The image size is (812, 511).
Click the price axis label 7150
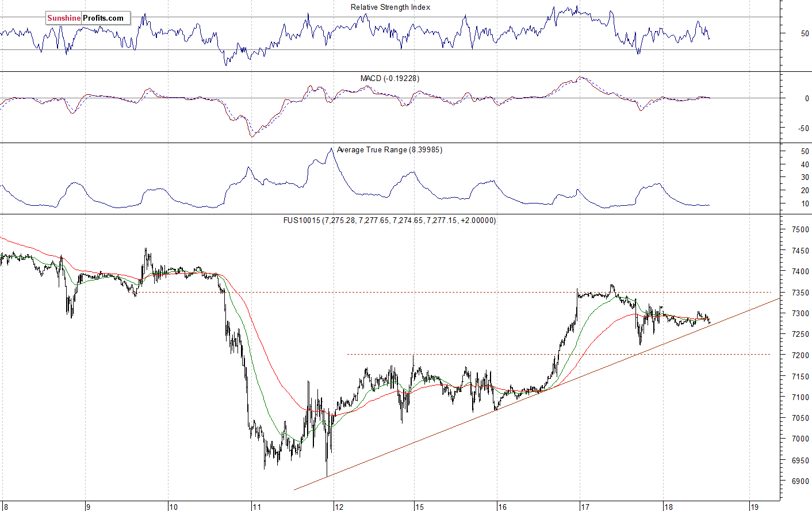click(x=800, y=377)
